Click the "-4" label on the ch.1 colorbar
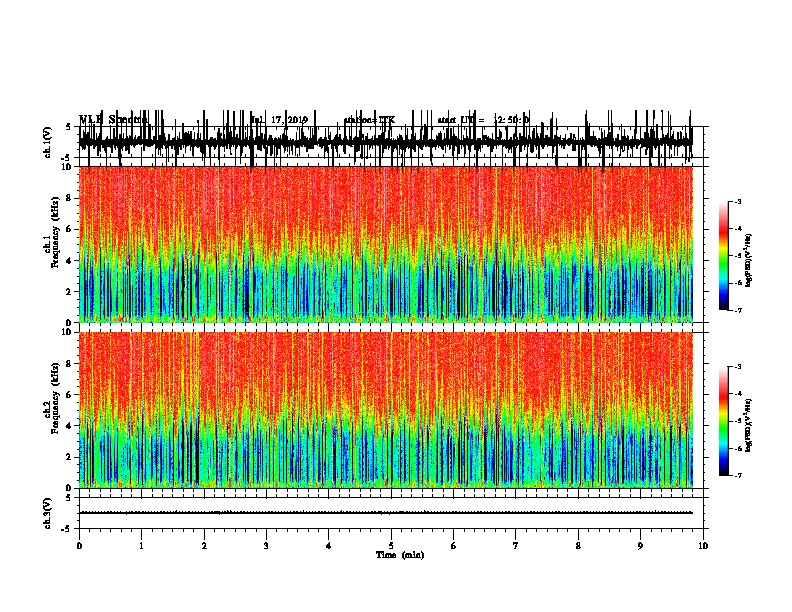The image size is (792, 612). [x=738, y=229]
